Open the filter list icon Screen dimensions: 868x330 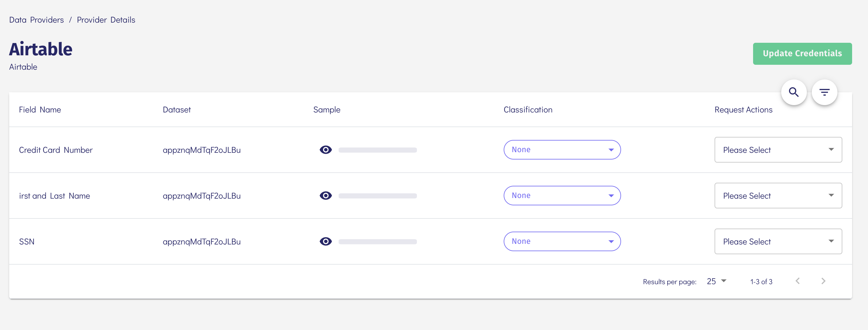click(824, 92)
